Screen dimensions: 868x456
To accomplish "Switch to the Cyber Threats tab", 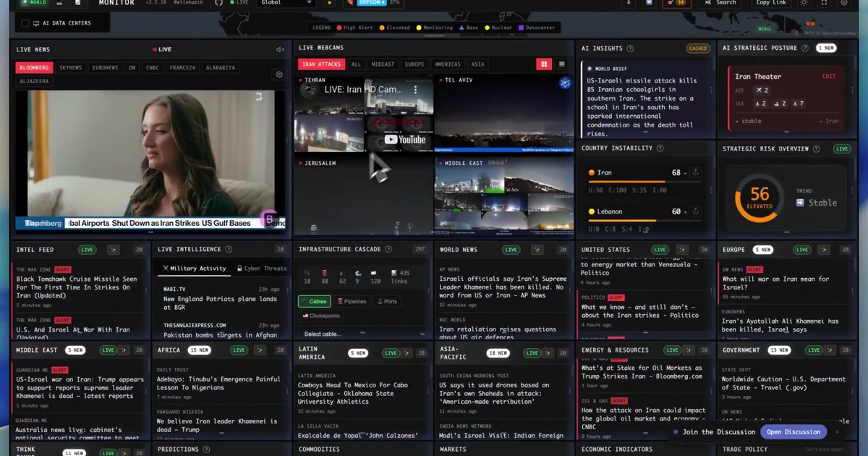I will tap(261, 269).
